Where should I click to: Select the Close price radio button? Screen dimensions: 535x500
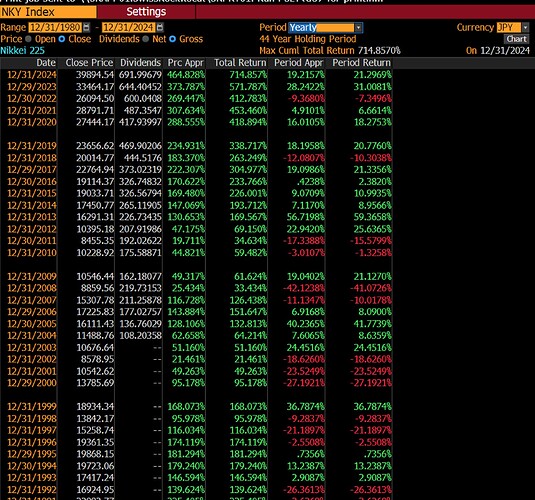[62, 39]
